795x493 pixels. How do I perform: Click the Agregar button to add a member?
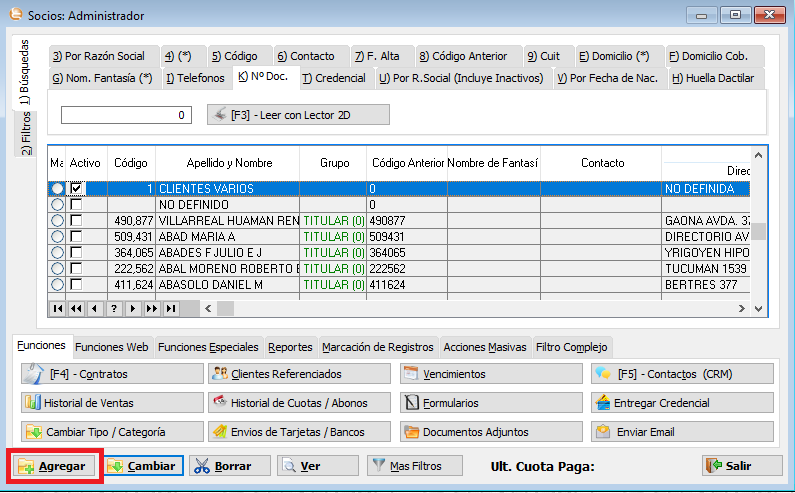pyautogui.click(x=54, y=466)
